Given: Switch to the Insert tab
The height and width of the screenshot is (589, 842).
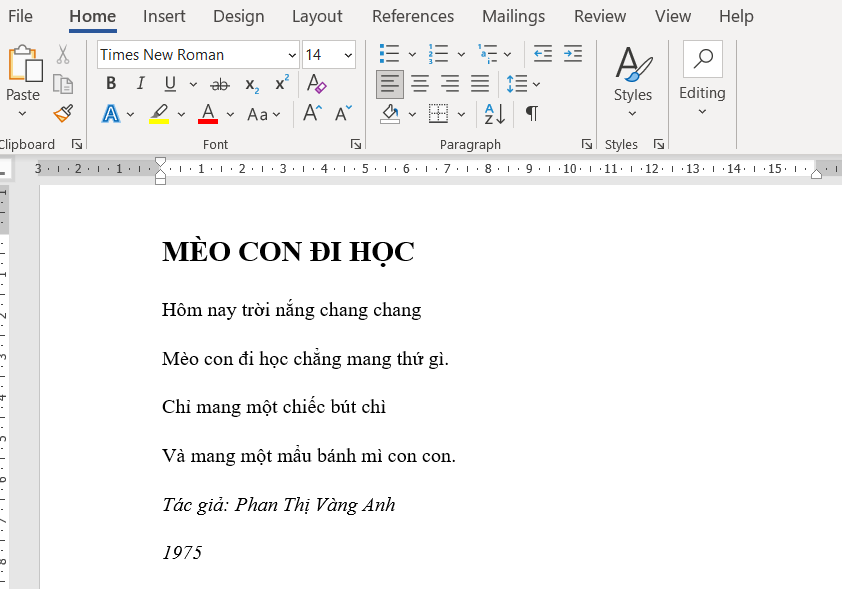Looking at the screenshot, I should click(164, 16).
